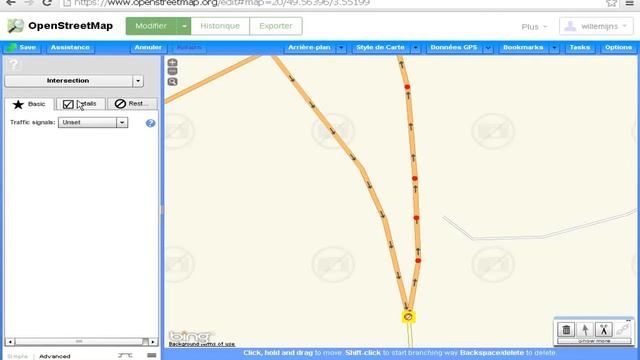This screenshot has width=640, height=360.
Task: Open the Données GPS menu
Action: [x=454, y=47]
